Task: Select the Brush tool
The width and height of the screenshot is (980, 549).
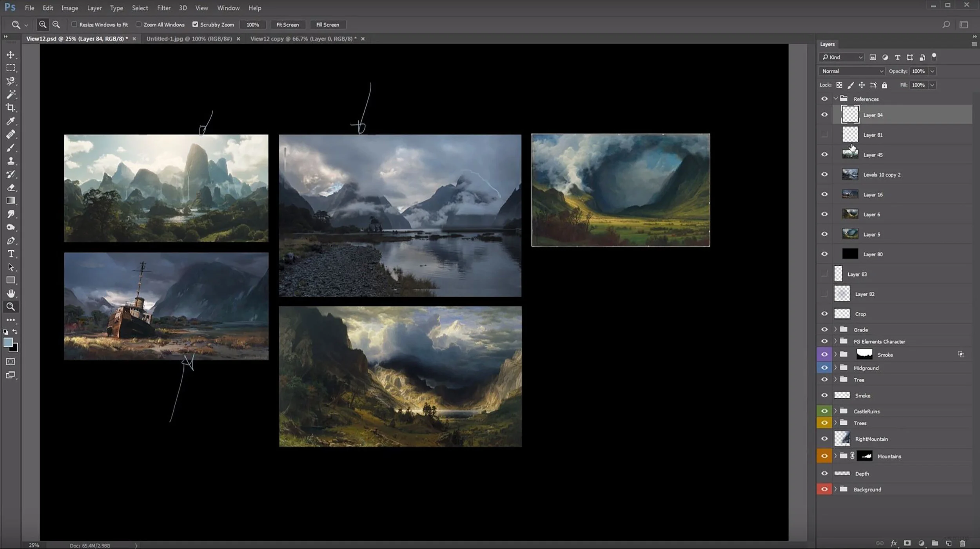Action: 11,148
